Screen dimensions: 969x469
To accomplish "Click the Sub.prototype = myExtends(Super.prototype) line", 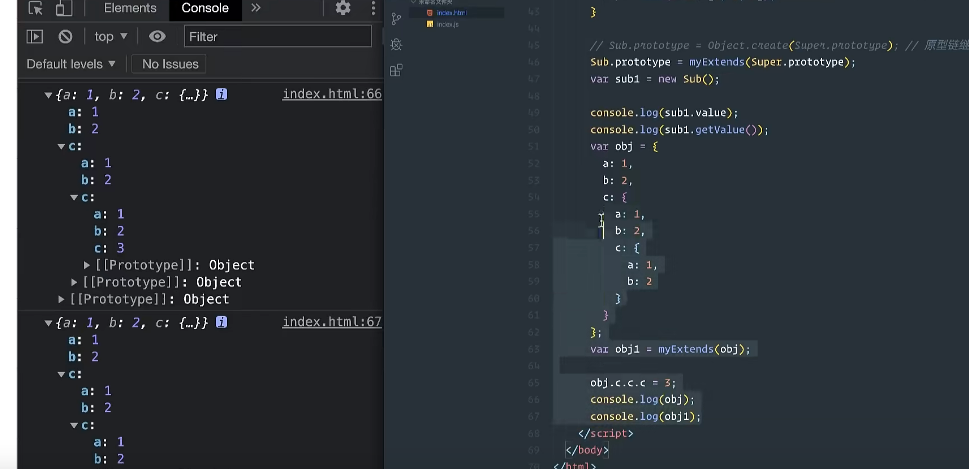I will (723, 62).
